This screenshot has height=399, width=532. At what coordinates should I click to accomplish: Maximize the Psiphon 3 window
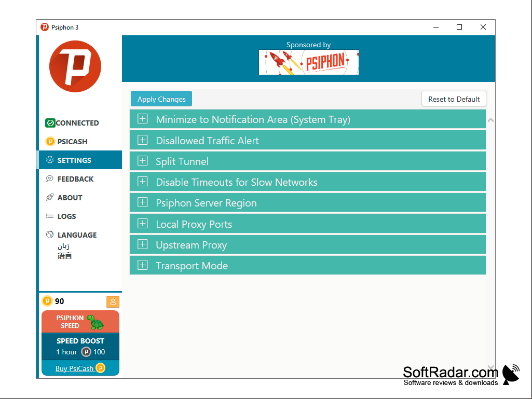(459, 27)
